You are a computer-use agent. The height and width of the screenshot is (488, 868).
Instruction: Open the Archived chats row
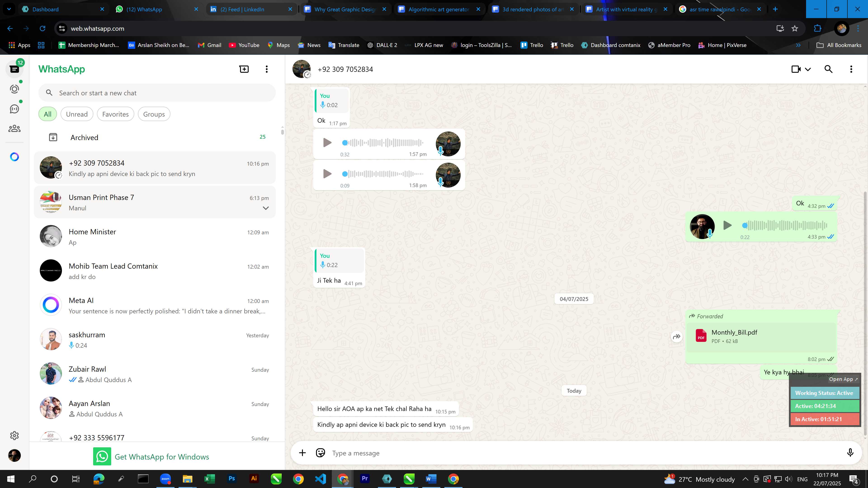(x=155, y=137)
